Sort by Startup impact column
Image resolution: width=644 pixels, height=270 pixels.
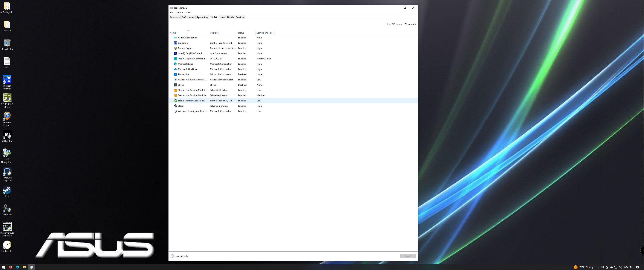(x=264, y=33)
